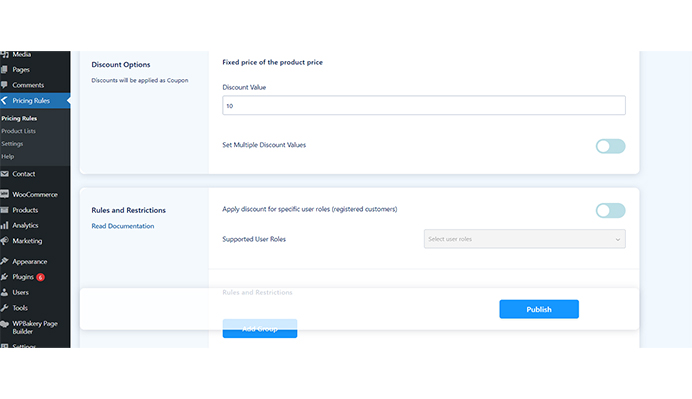Open WooCommerce via its sidebar icon

(4, 194)
